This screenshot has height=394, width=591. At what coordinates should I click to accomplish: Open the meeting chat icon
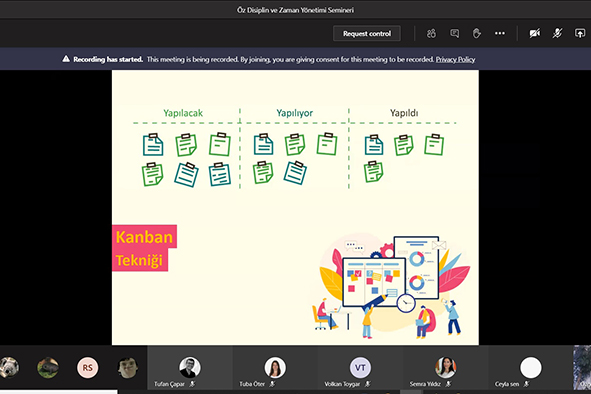pyautogui.click(x=455, y=34)
